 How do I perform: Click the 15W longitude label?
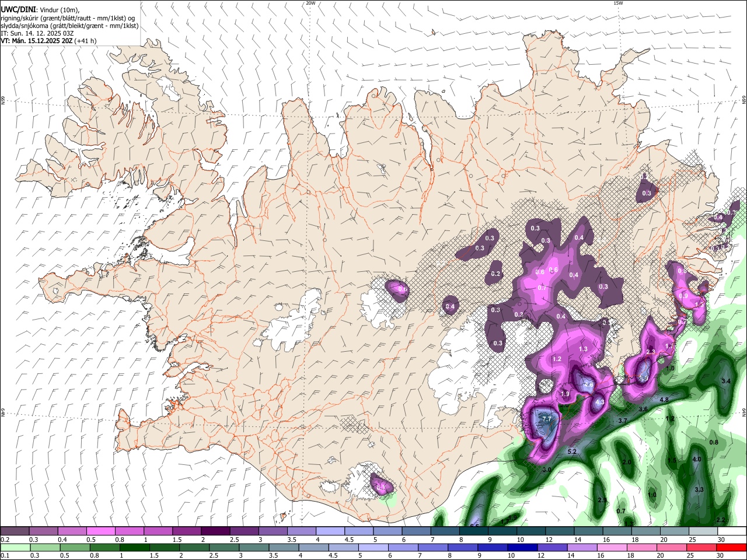[618, 3]
